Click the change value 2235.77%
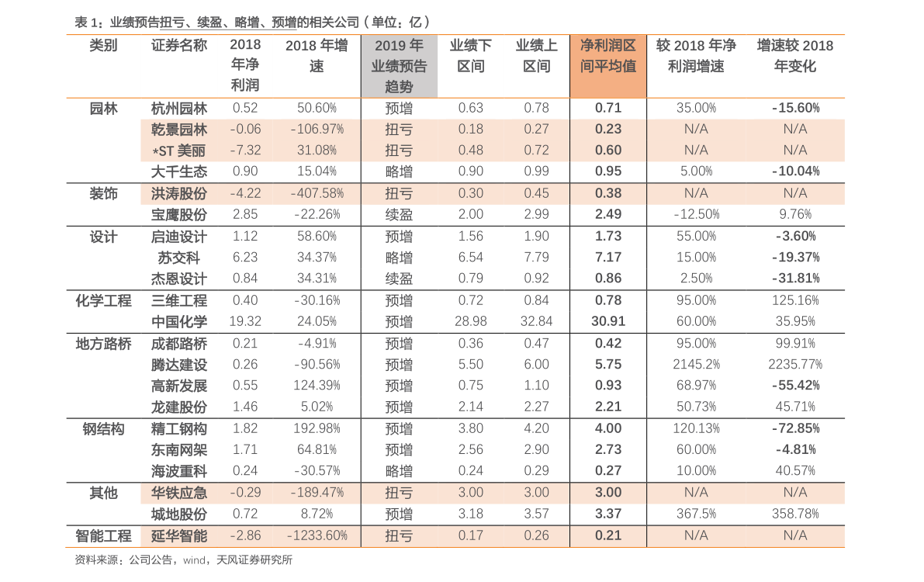Viewport: 924px width, 582px height. (795, 365)
